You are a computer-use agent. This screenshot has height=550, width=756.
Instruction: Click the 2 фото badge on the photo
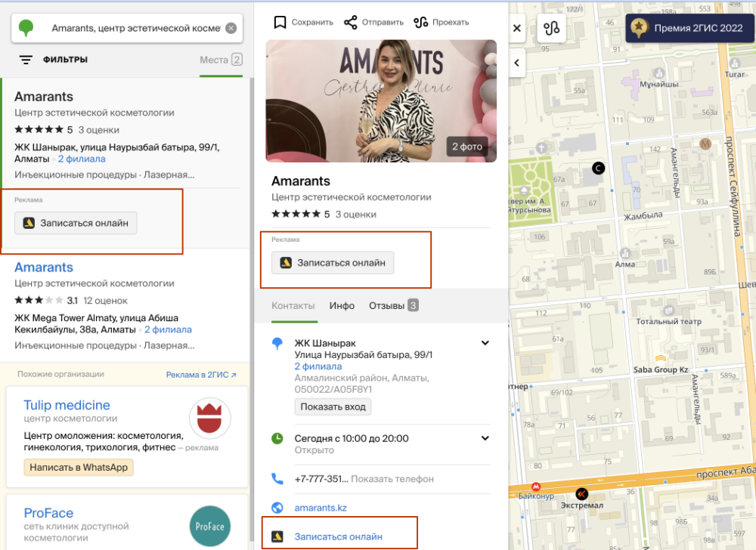pos(466,147)
